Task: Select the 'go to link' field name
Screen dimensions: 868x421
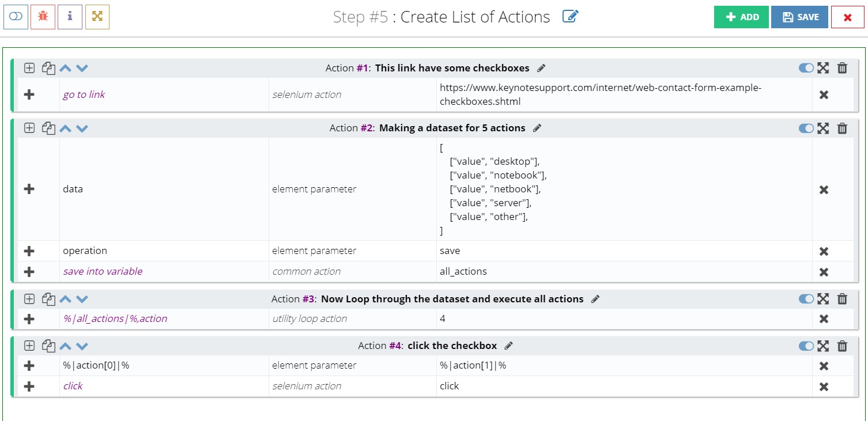Action: 84,94
